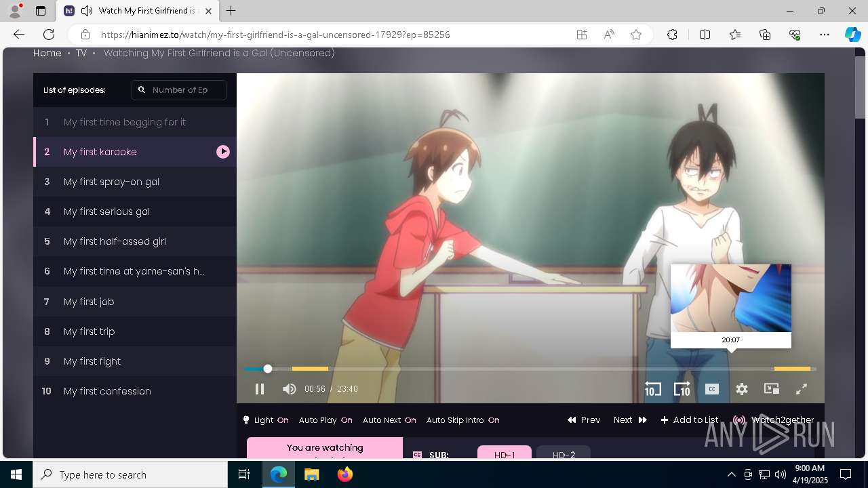Open Windows Start menu
Image resolution: width=868 pixels, height=488 pixels.
[16, 474]
